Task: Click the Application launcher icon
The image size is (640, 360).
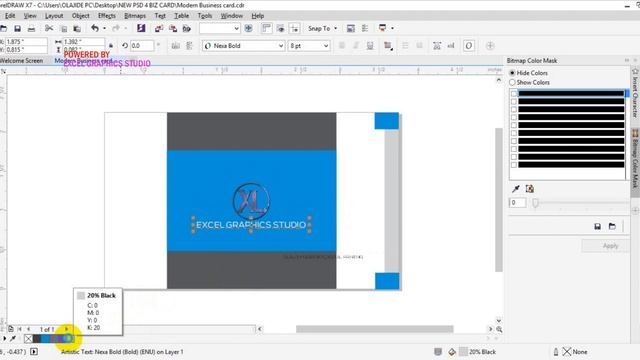Action: (382, 28)
